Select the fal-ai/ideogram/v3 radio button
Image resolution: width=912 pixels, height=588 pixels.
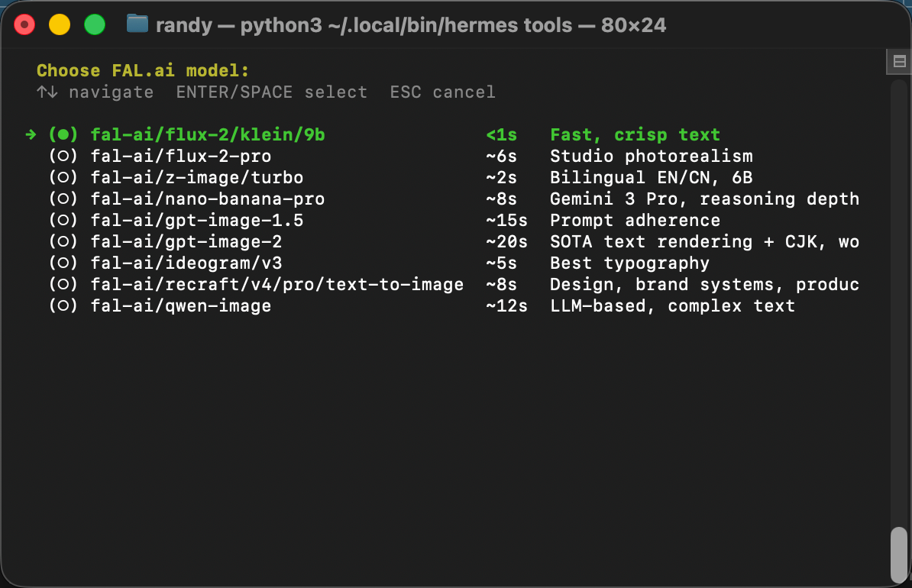(x=63, y=263)
